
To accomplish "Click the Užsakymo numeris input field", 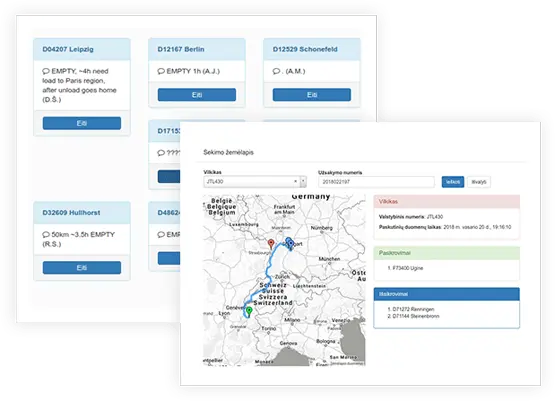I will click(x=376, y=182).
